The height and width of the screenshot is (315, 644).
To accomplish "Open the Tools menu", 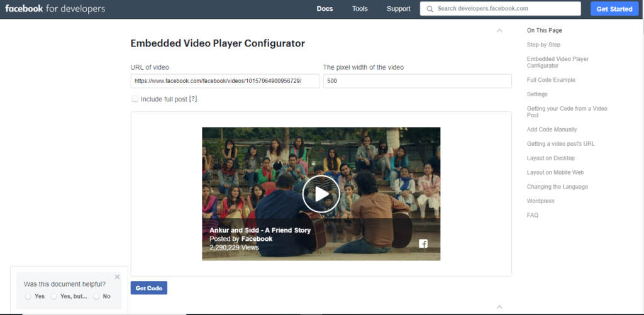I will coord(360,9).
